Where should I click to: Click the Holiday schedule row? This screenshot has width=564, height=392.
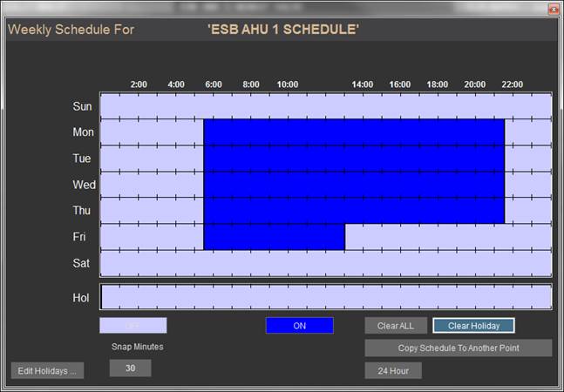tap(325, 297)
